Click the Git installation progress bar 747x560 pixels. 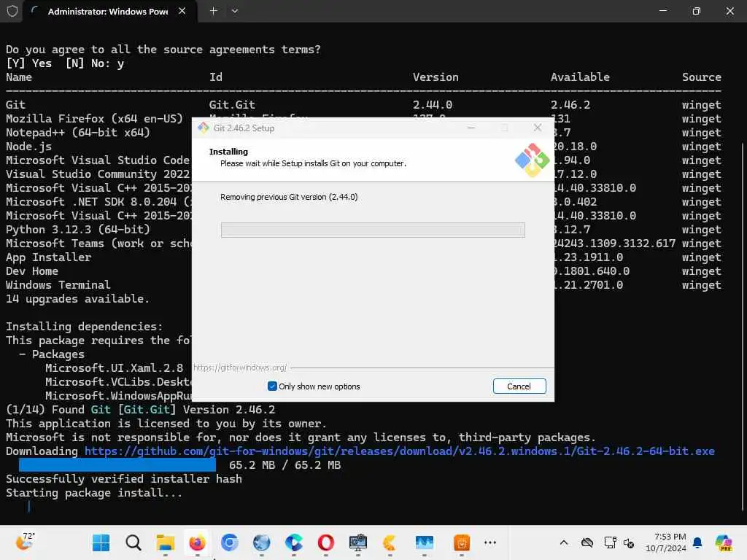coord(373,230)
